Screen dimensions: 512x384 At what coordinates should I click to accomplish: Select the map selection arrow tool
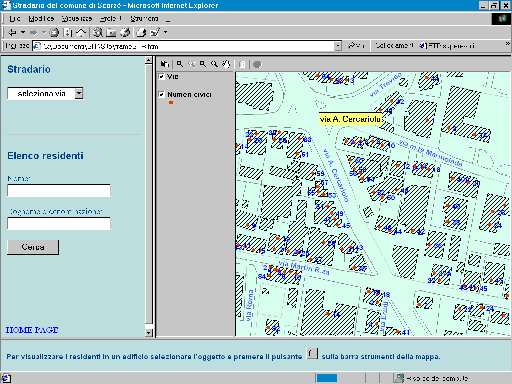coord(165,64)
